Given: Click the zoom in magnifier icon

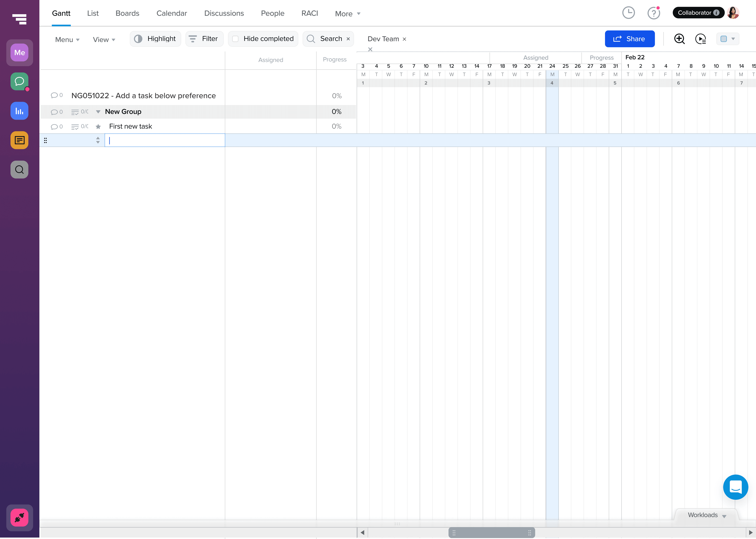Looking at the screenshot, I should point(679,39).
